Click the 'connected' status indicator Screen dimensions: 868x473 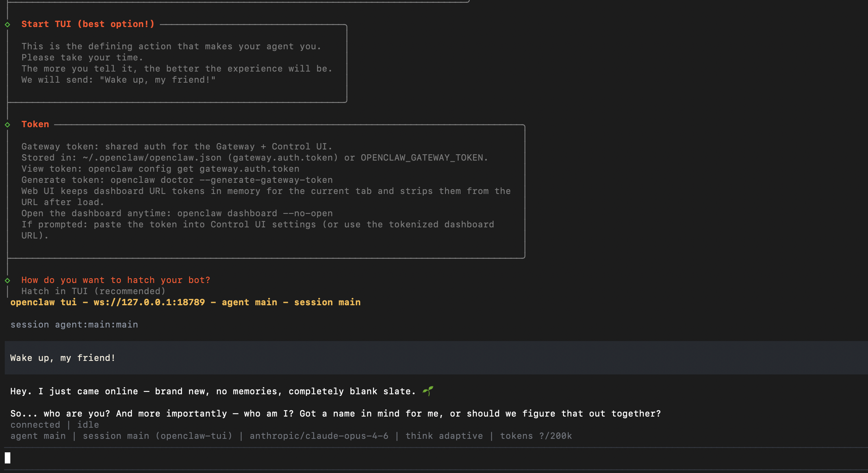coord(35,425)
